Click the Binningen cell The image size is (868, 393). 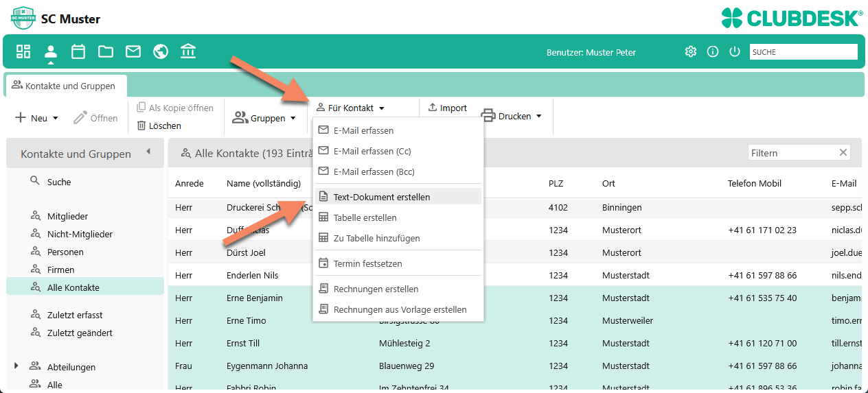621,207
